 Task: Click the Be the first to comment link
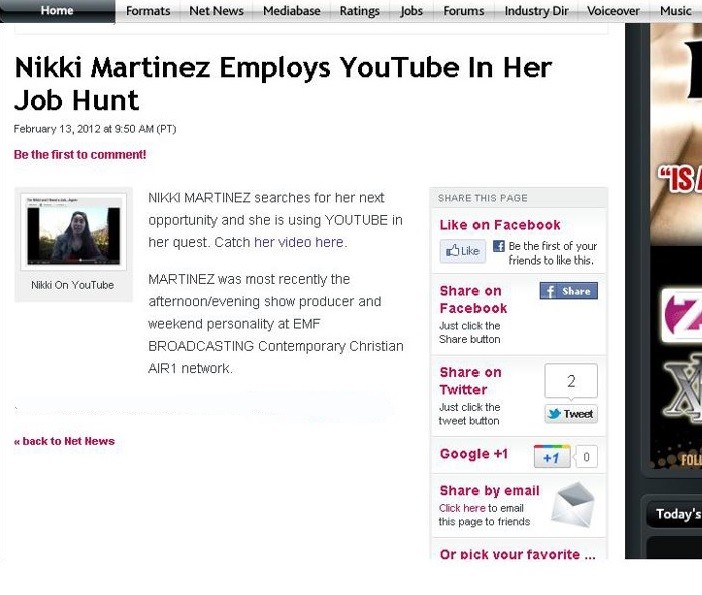[80, 154]
